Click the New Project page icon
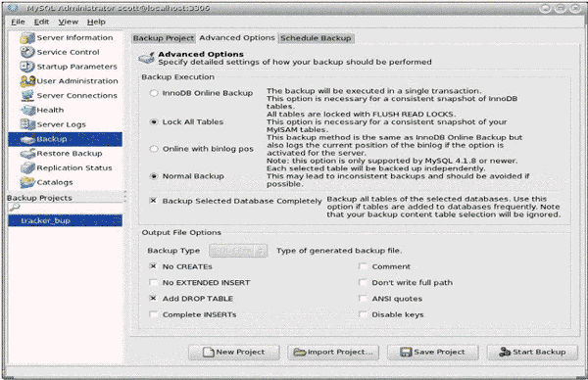588x380 pixels. pos(209,353)
